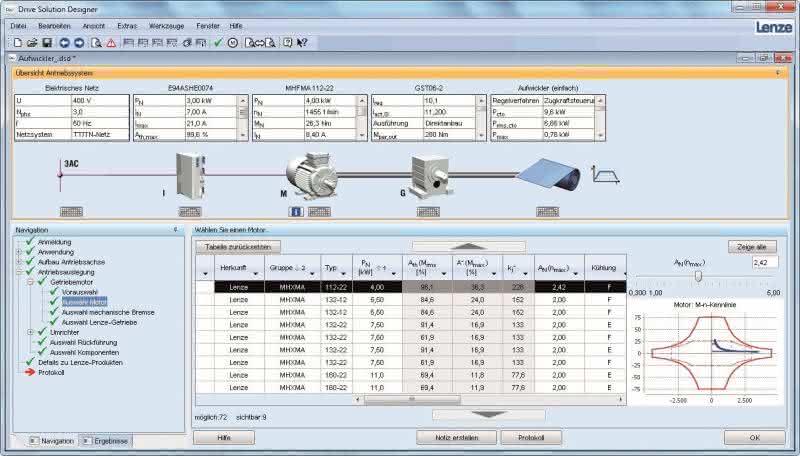
Task: Click the gearbox image labeled G
Action: point(430,176)
